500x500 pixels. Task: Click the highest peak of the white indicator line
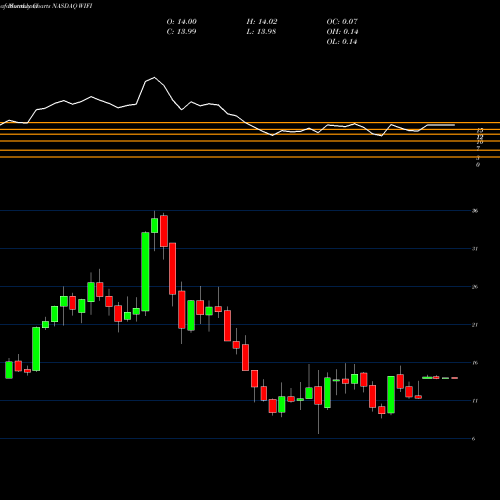[154, 78]
